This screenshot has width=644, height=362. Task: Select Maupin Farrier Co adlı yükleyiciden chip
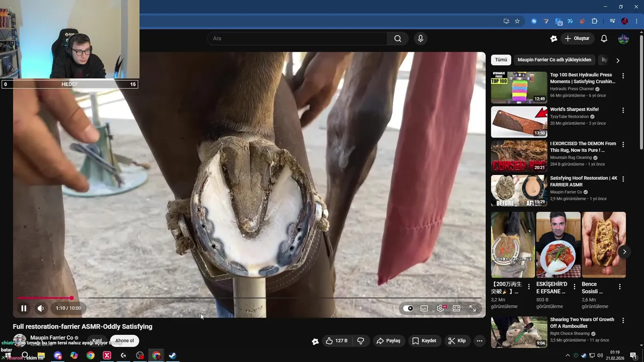[554, 60]
